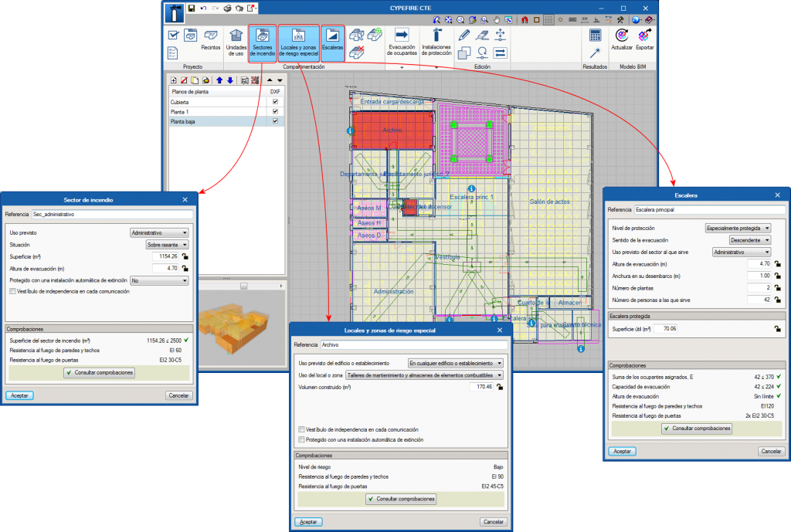791x532 pixels.
Task: Click the calculator icon in Resultados
Action: (x=596, y=36)
